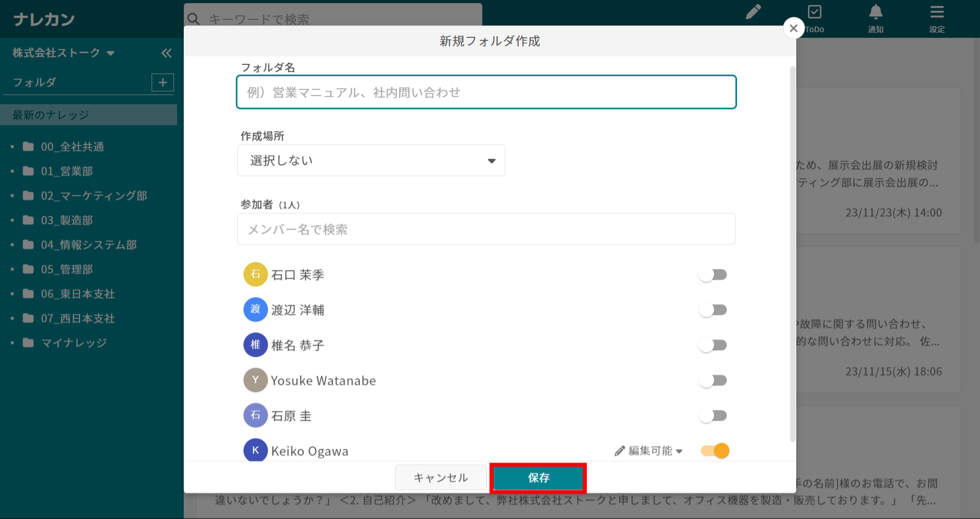Open the 作成場所 location dropdown
This screenshot has height=519, width=980.
371,161
